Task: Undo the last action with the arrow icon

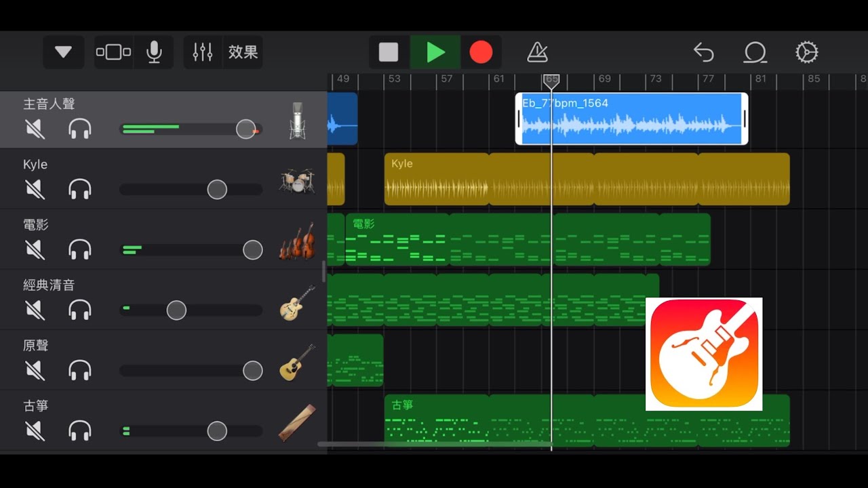Action: (x=704, y=52)
